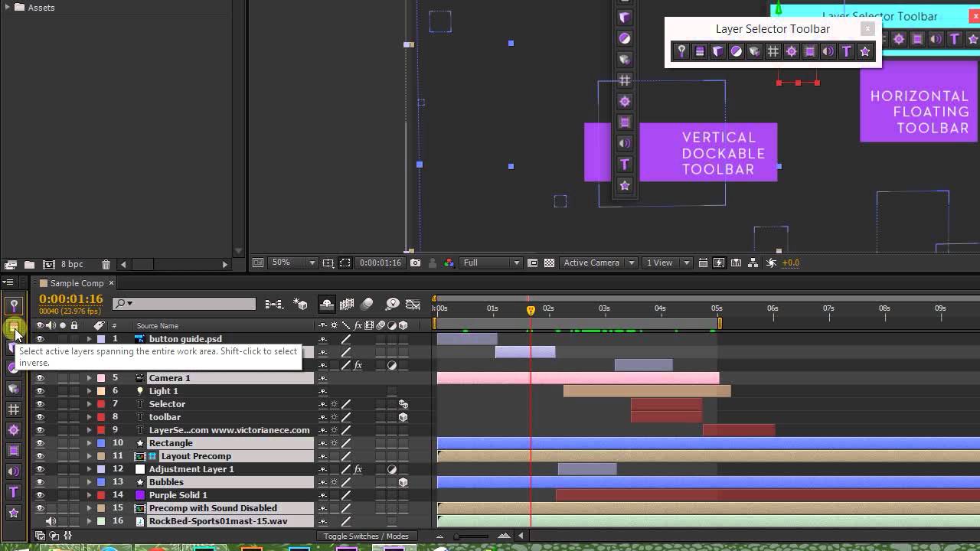The image size is (980, 551).
Task: Click the star icon in docked Layer Selector toolbar
Action: tap(14, 513)
